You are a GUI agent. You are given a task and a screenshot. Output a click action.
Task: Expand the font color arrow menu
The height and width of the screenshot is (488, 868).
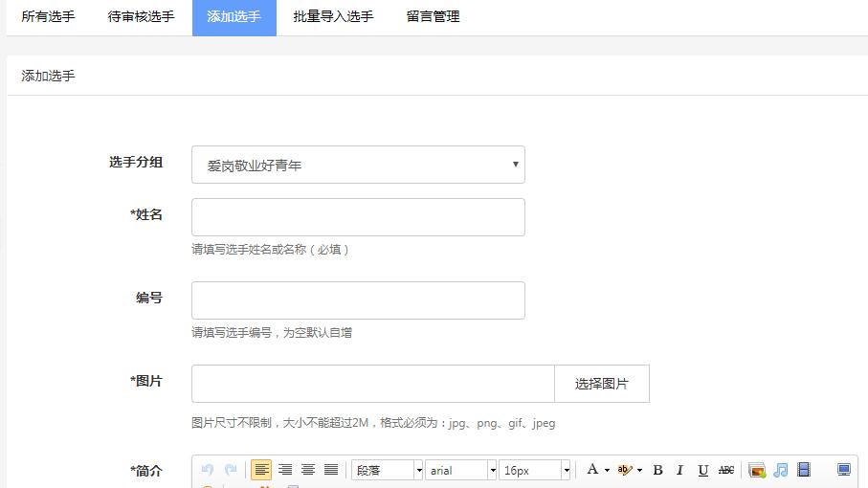pyautogui.click(x=608, y=470)
